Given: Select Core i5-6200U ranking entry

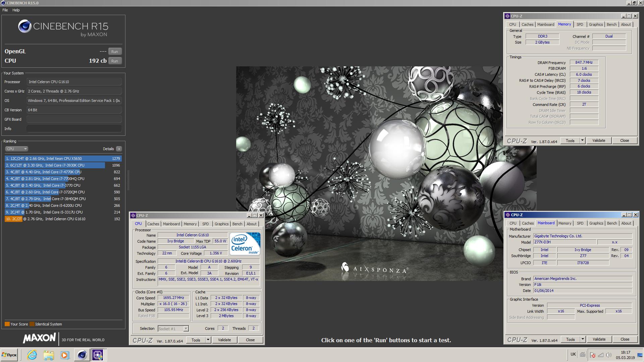Looking at the screenshot, I should click(x=63, y=205).
